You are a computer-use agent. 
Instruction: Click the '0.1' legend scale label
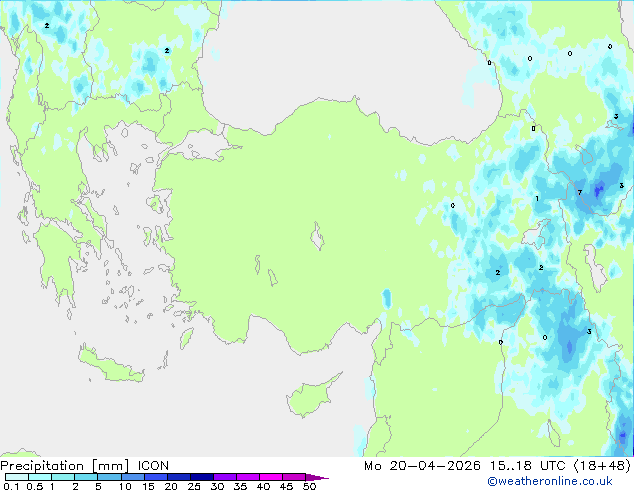[11, 486]
